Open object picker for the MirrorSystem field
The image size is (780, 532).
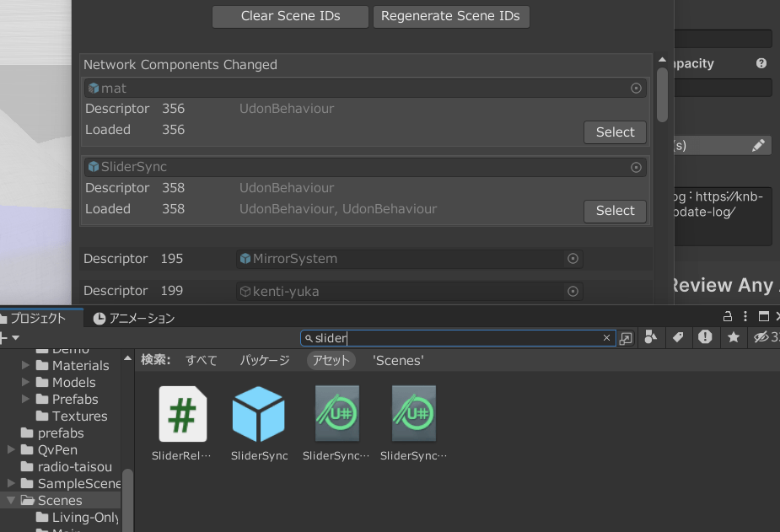pos(573,259)
